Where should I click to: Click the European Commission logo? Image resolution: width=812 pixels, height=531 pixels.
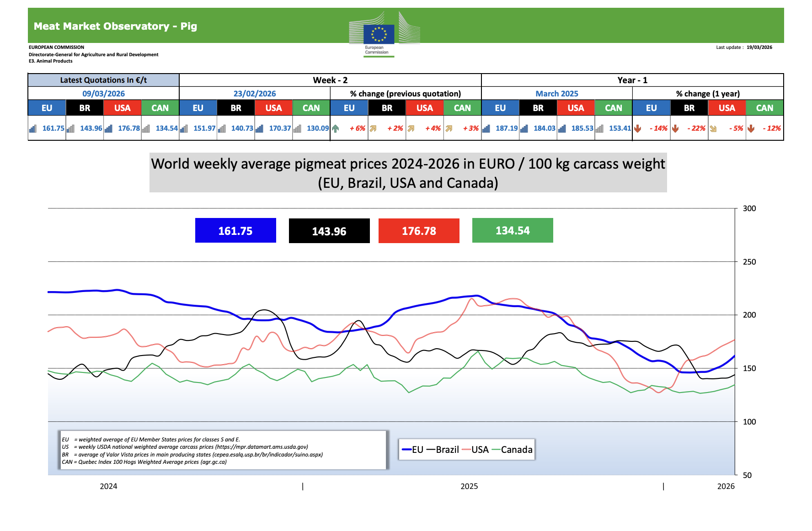(x=384, y=34)
